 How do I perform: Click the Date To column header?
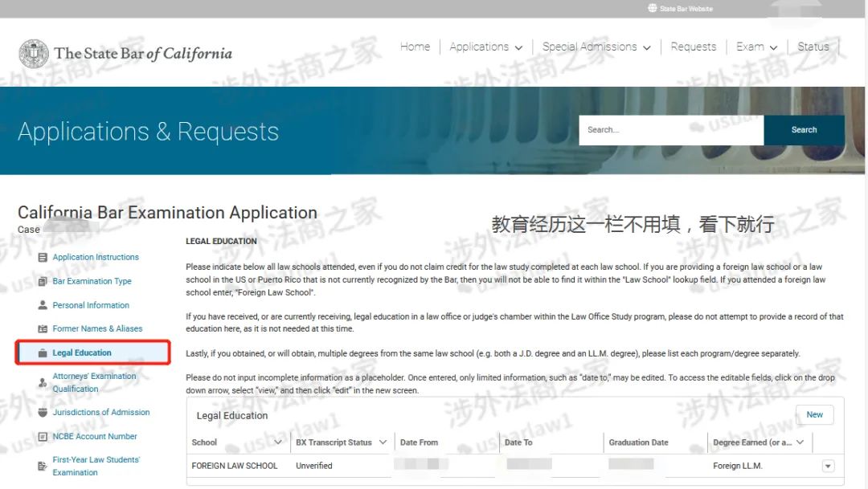pyautogui.click(x=518, y=442)
